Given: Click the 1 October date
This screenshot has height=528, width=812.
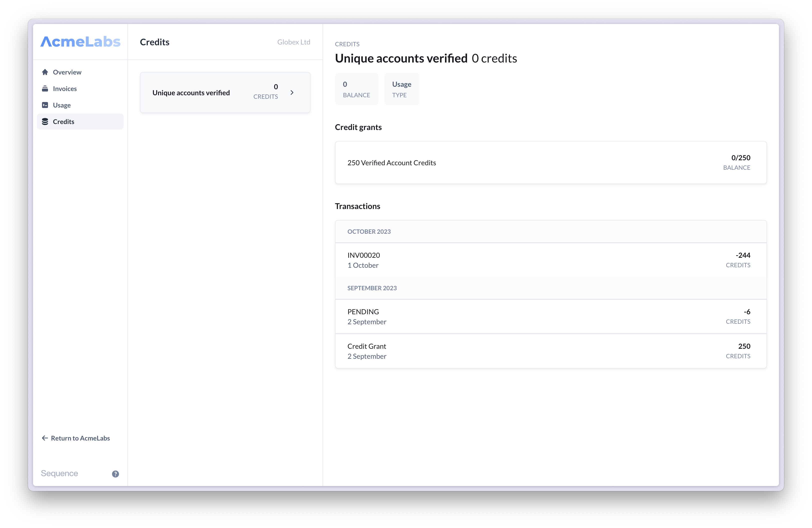Looking at the screenshot, I should pos(363,265).
